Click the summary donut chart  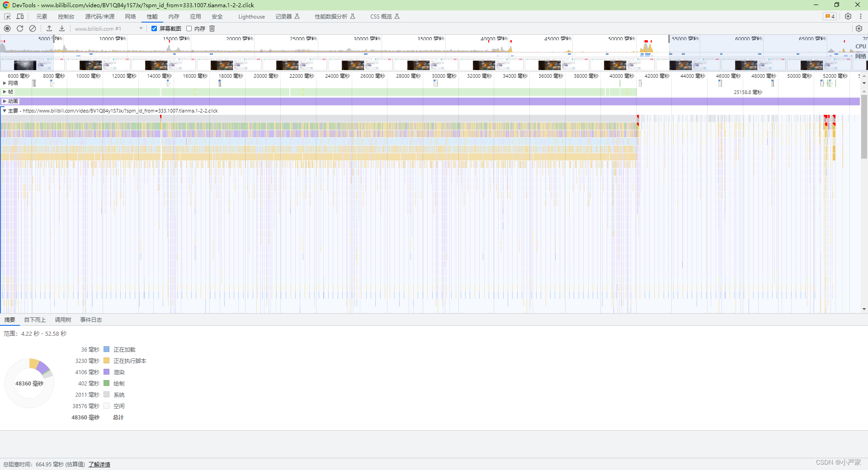[x=29, y=383]
